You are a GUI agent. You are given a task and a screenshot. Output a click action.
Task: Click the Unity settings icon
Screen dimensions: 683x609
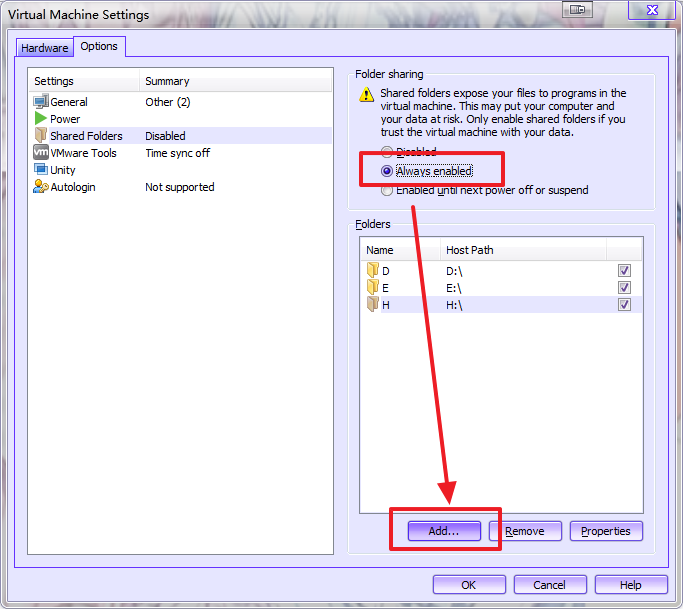pos(41,170)
